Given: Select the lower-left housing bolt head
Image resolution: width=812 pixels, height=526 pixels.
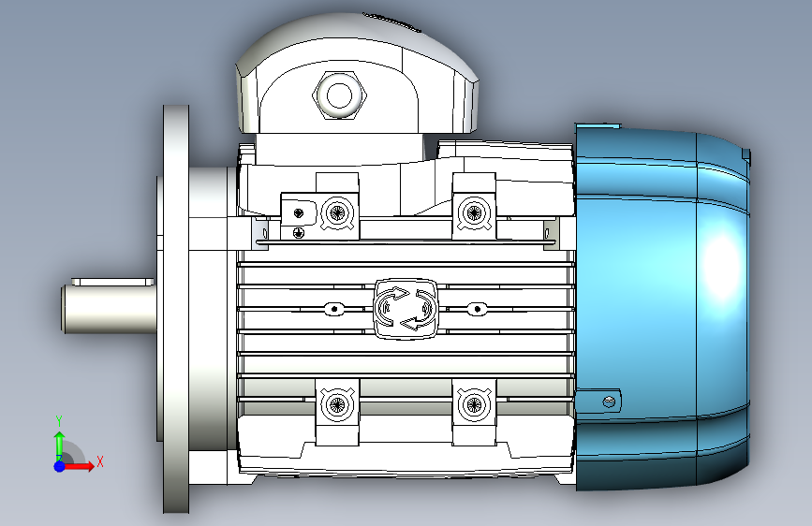Looking at the screenshot, I should 337,404.
